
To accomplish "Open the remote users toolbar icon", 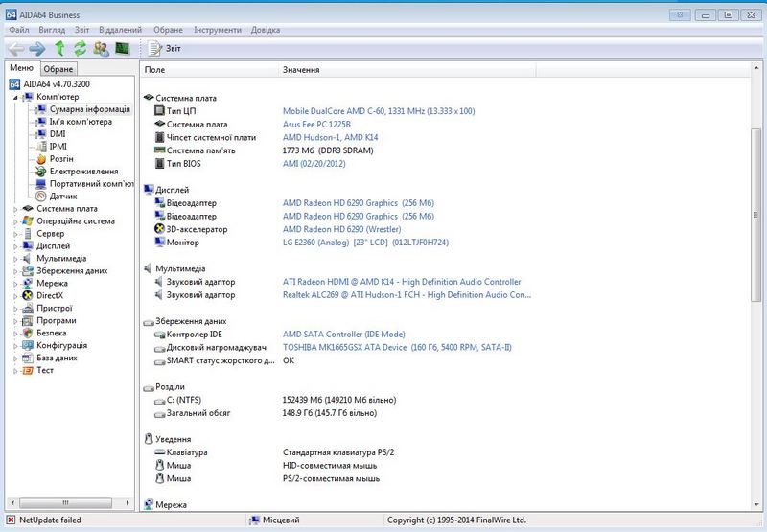I will pos(101,48).
